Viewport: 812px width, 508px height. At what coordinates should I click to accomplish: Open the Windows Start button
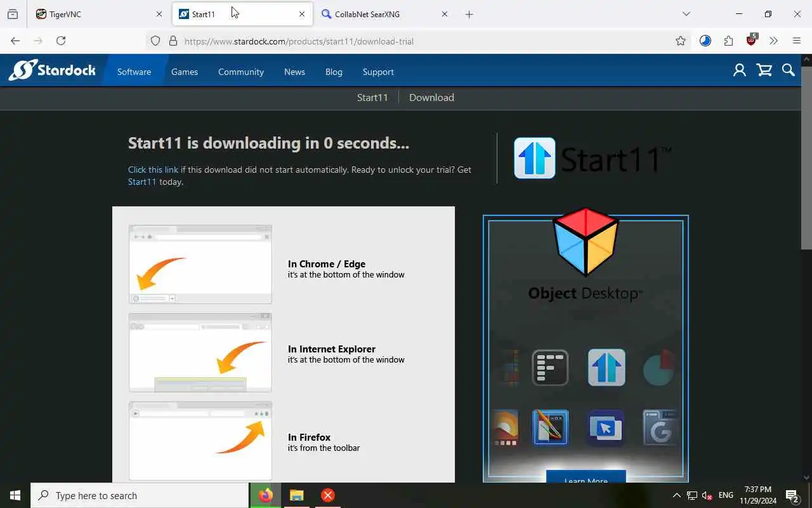(x=15, y=495)
